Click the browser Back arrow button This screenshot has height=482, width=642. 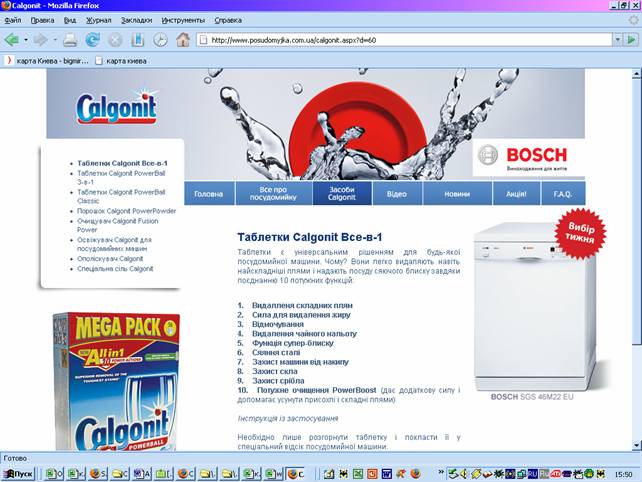[11, 40]
